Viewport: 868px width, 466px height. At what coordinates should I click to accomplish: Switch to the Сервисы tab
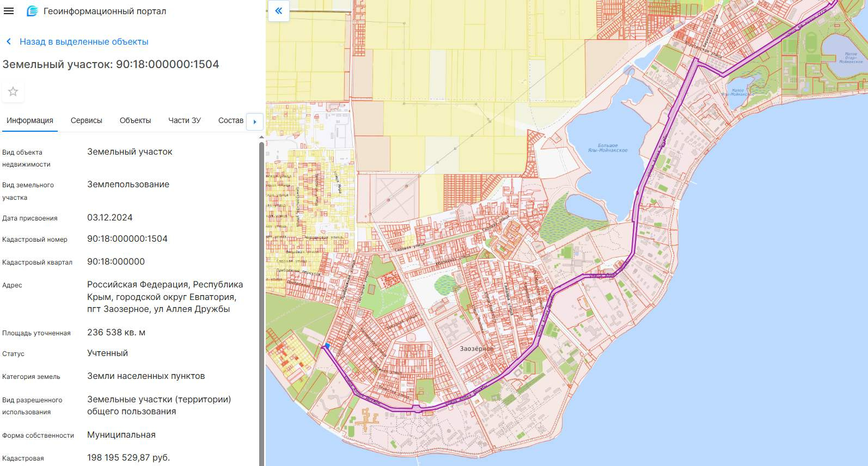point(86,120)
